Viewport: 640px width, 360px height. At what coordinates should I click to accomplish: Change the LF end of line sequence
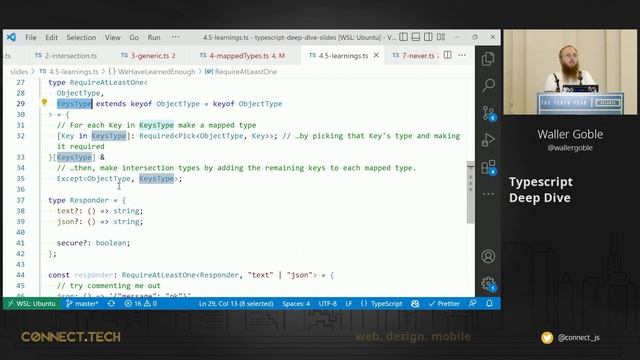click(x=349, y=304)
